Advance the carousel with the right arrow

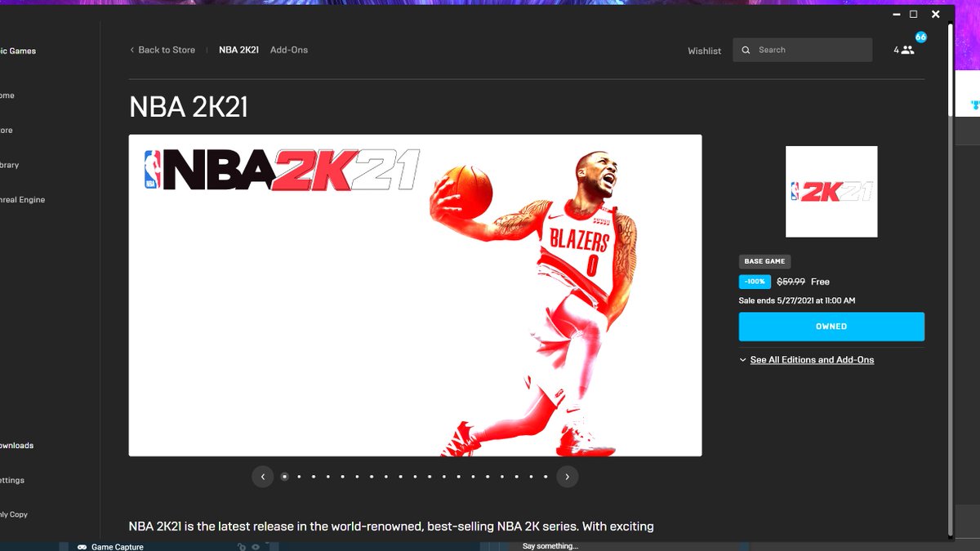[567, 476]
